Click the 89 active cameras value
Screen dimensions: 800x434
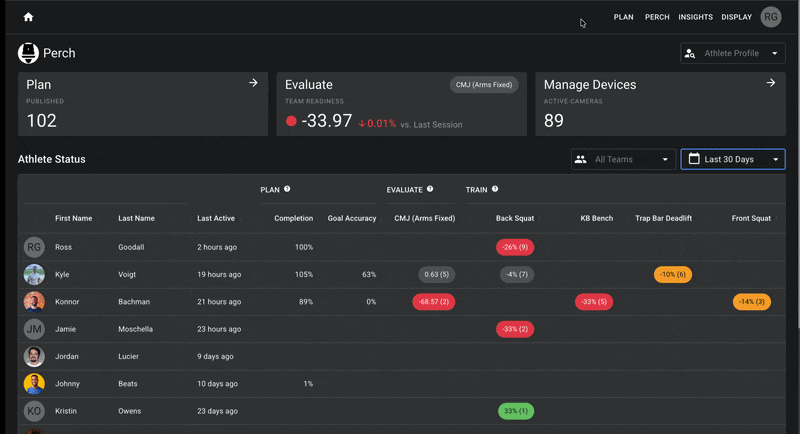(554, 121)
